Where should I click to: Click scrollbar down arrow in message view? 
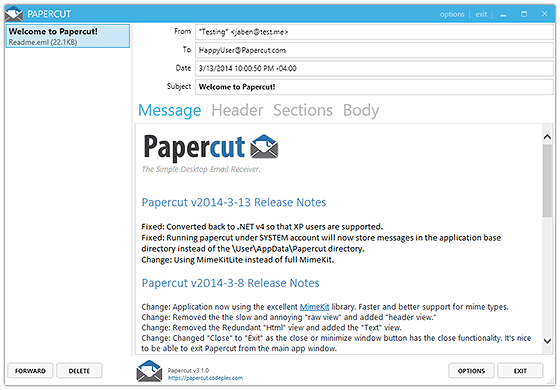pyautogui.click(x=547, y=341)
